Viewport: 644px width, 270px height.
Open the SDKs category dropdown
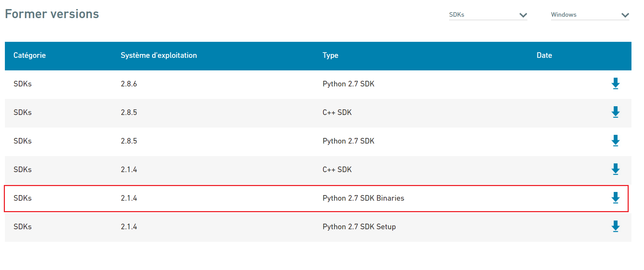(x=488, y=15)
